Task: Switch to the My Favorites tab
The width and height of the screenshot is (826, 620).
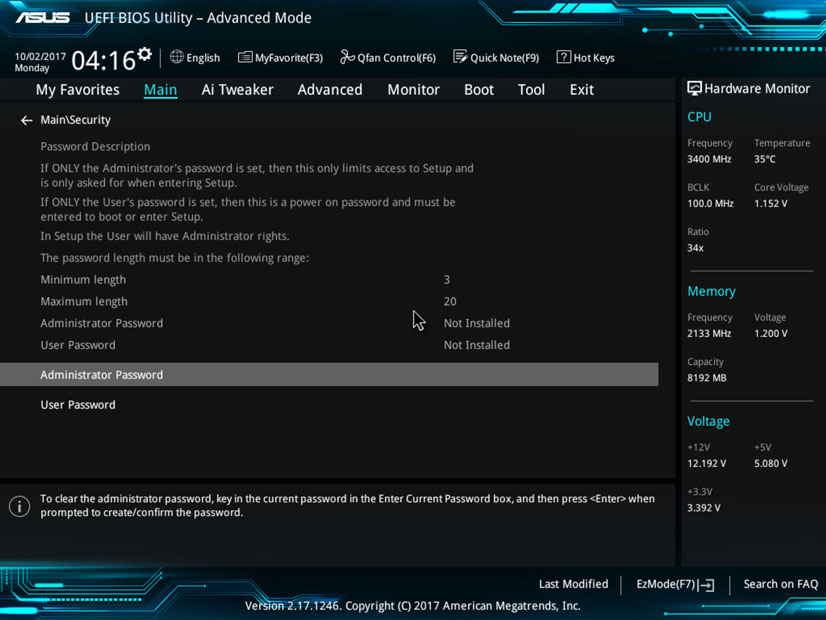Action: (77, 89)
